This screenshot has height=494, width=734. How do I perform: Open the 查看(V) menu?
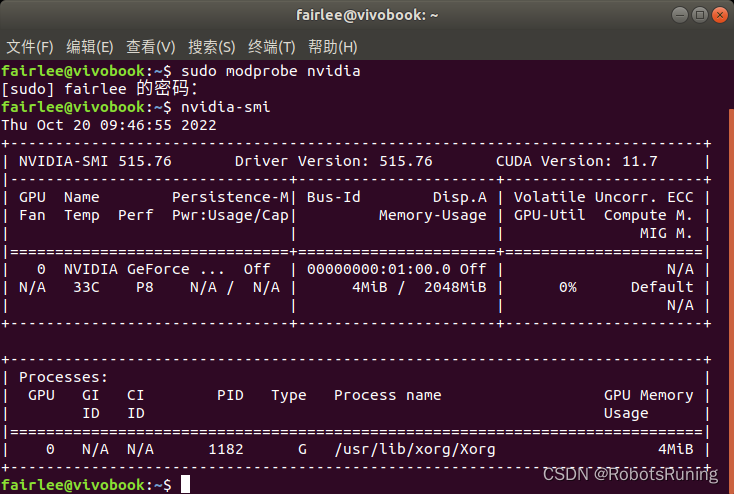(150, 47)
